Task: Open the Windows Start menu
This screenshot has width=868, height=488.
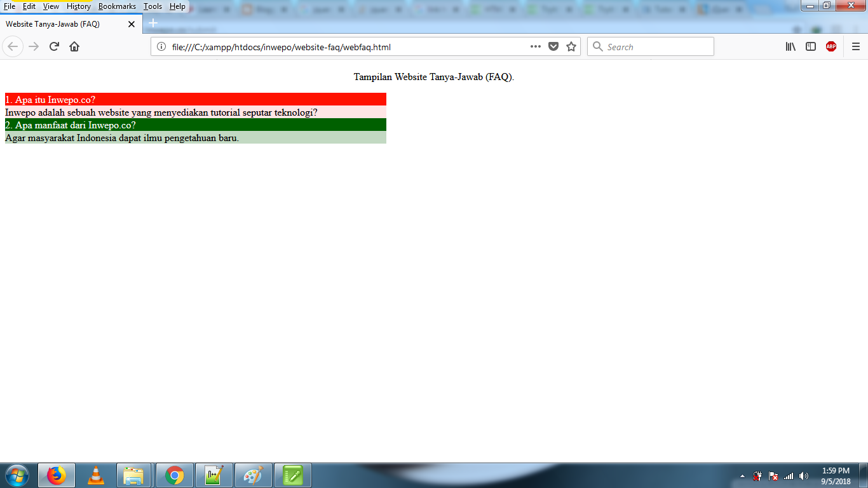Action: pyautogui.click(x=17, y=475)
